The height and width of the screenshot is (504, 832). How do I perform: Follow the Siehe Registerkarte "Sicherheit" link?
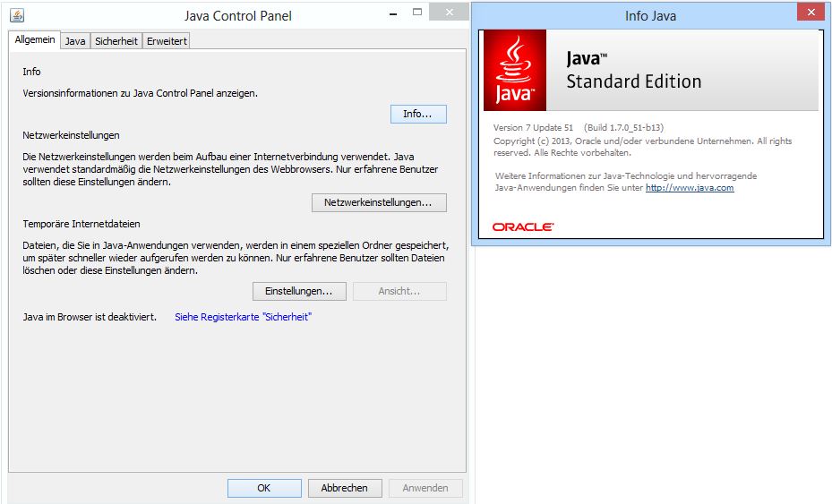[x=243, y=317]
